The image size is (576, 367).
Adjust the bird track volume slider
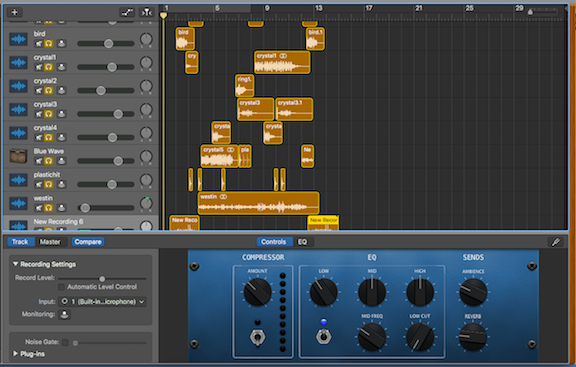point(106,44)
